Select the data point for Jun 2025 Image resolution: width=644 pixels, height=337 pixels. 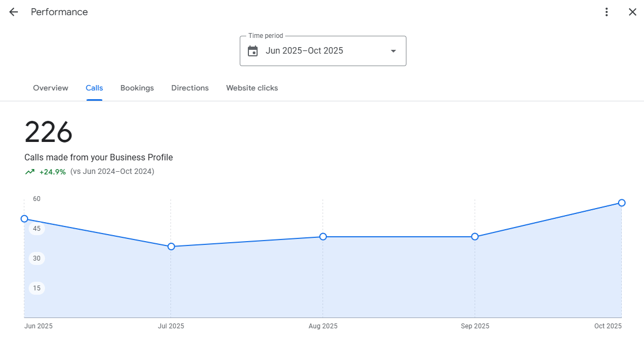tap(24, 219)
